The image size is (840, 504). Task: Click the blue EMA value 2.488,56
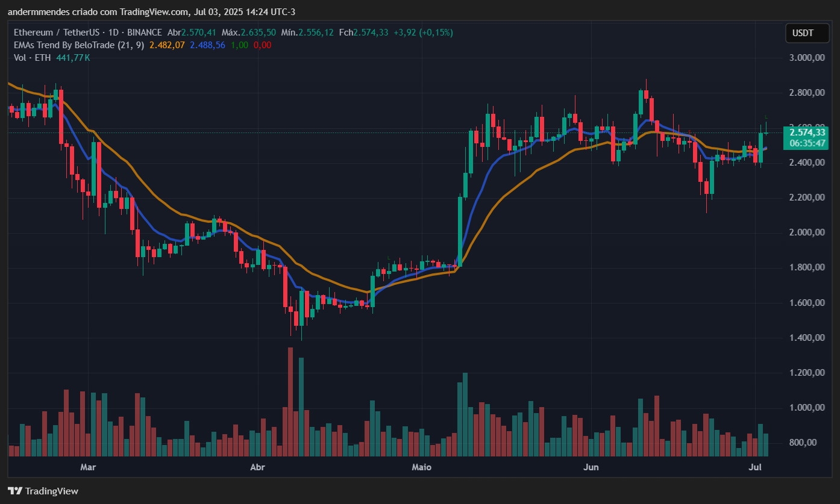pos(207,45)
